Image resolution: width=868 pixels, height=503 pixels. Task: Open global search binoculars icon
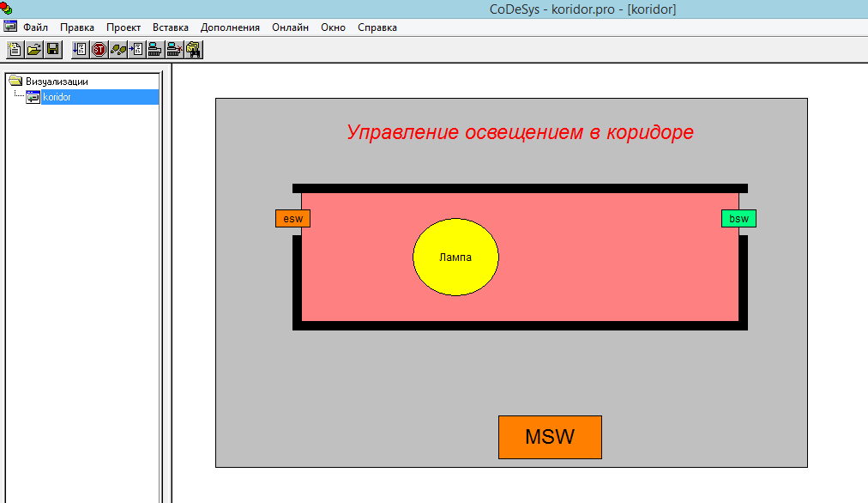coord(193,49)
